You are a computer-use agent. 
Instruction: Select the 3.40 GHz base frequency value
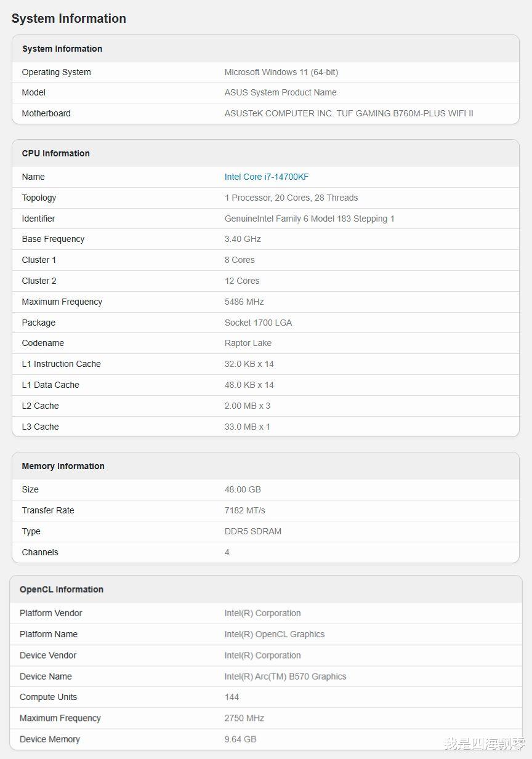243,239
